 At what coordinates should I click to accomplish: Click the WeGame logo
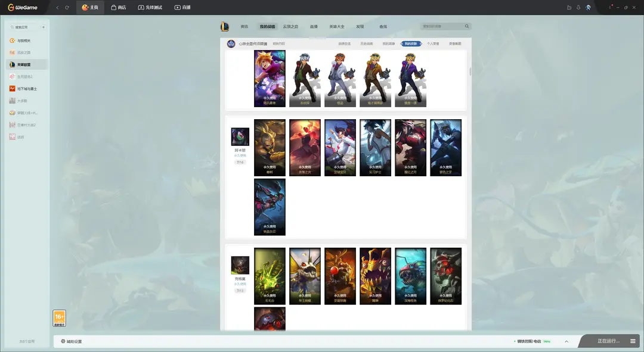click(23, 7)
